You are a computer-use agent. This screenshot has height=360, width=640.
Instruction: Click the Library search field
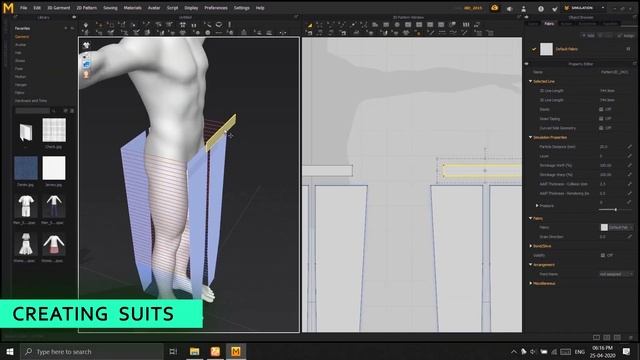[33, 111]
